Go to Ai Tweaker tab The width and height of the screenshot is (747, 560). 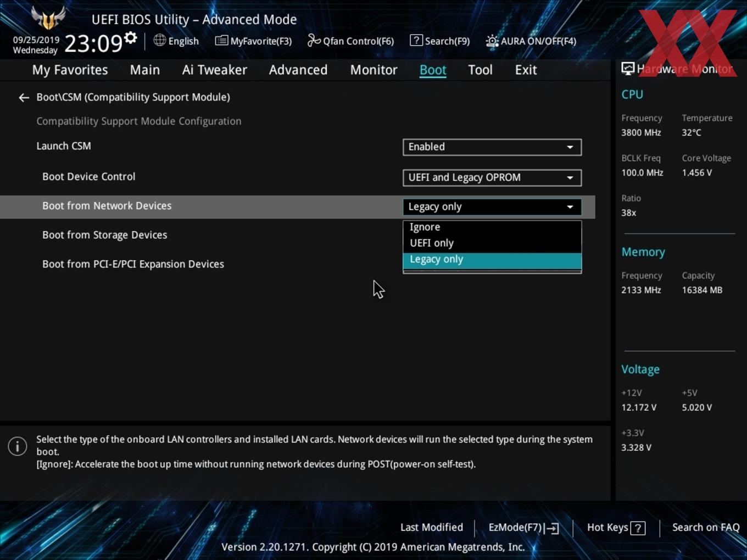click(214, 70)
